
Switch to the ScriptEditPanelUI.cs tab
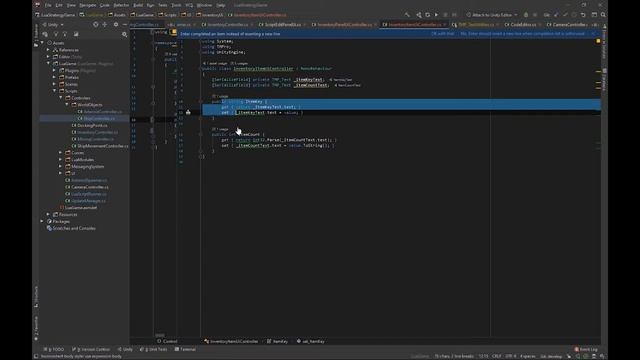(282, 24)
